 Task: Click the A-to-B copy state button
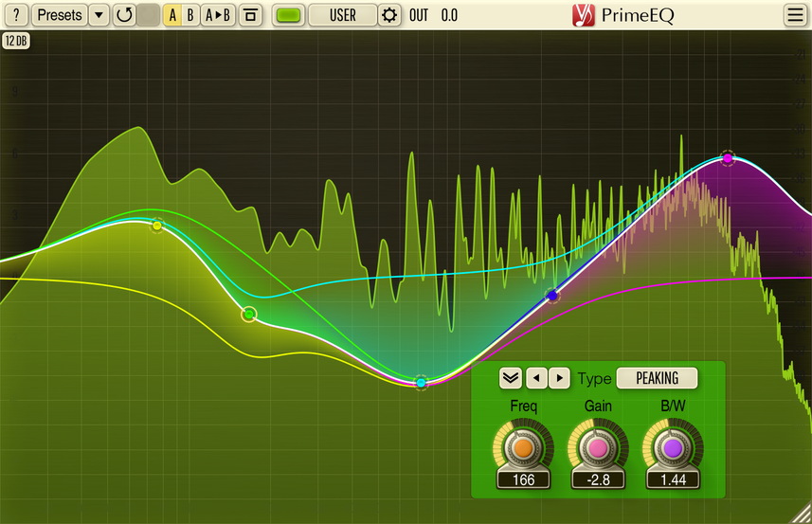coord(218,15)
